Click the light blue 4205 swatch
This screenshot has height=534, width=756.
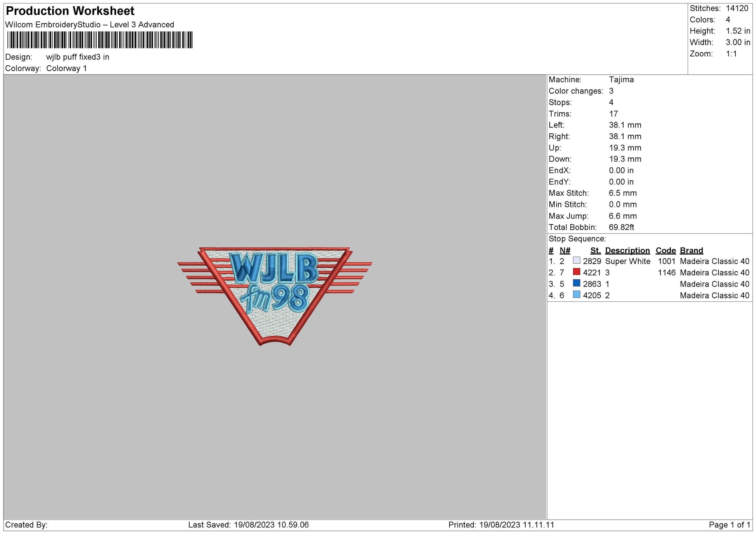(578, 295)
